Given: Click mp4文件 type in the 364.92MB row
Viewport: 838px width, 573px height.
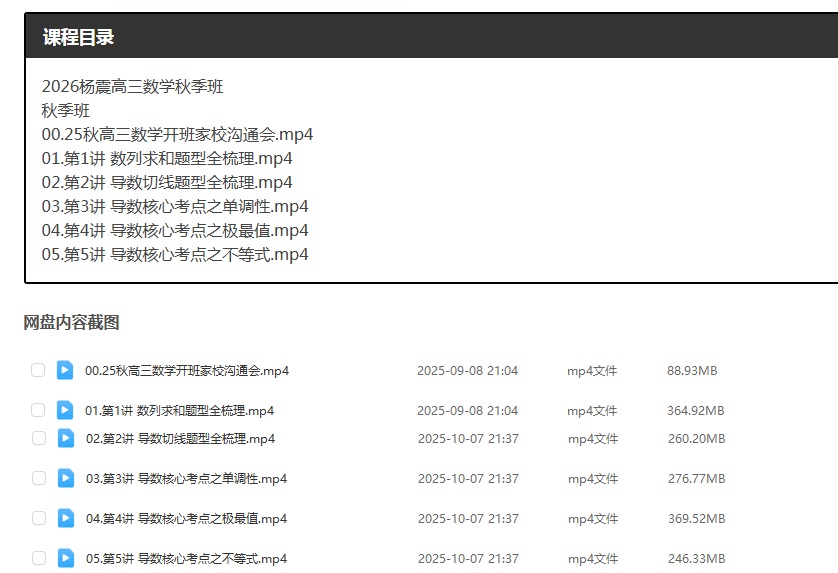Looking at the screenshot, I should pyautogui.click(x=592, y=411).
